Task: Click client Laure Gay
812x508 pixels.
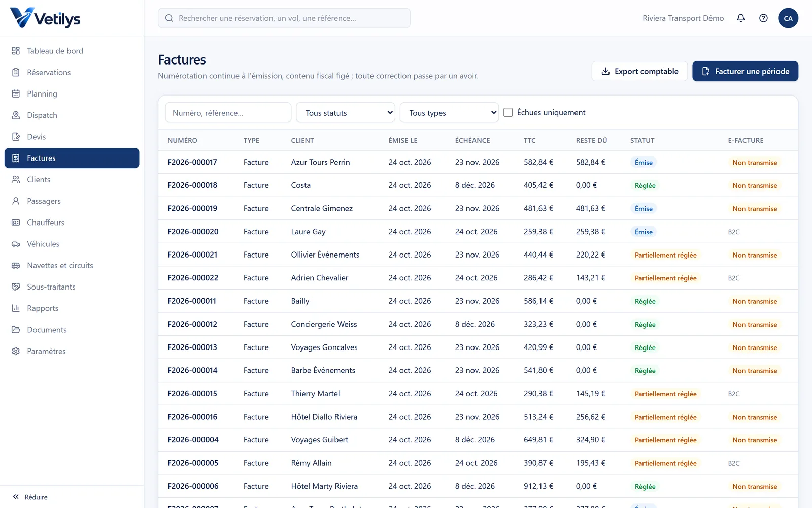Action: [x=309, y=232]
